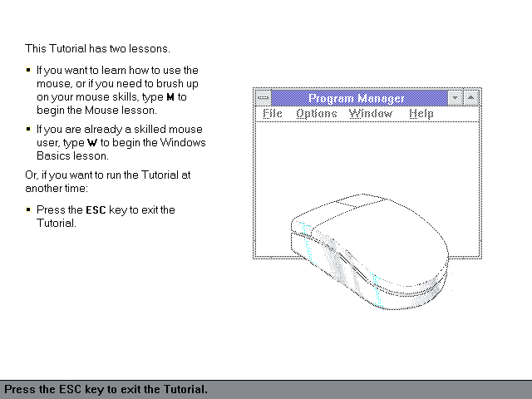Click the bold M key for Mouse lesson
This screenshot has width=532, height=399.
[x=170, y=97]
